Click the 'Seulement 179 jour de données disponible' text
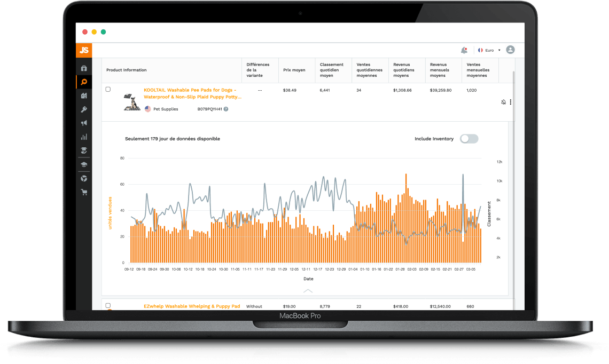The width and height of the screenshot is (609, 364). coord(173,139)
